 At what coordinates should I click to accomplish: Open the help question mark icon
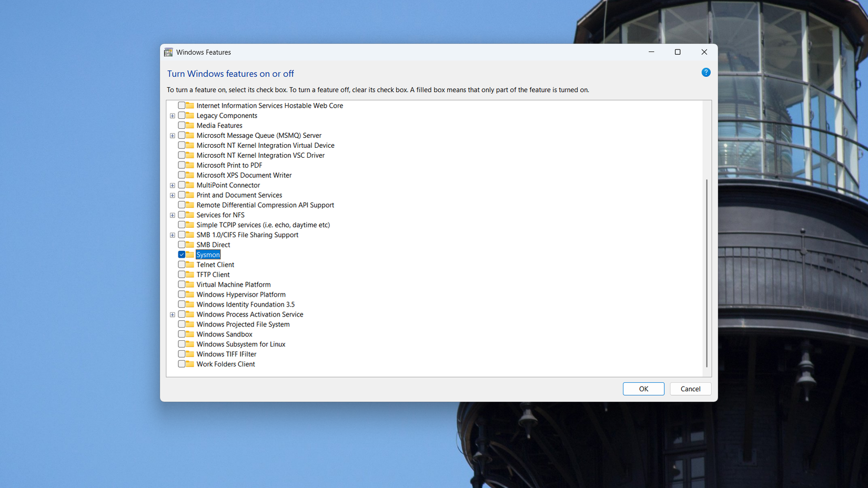[705, 72]
